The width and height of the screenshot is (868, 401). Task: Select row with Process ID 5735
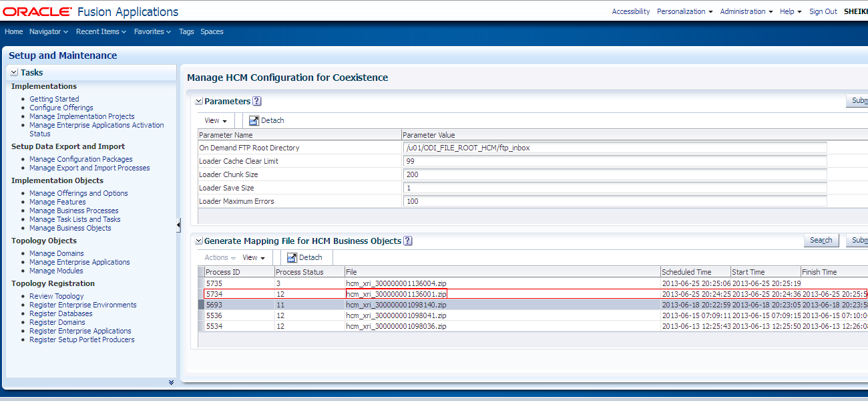533,283
